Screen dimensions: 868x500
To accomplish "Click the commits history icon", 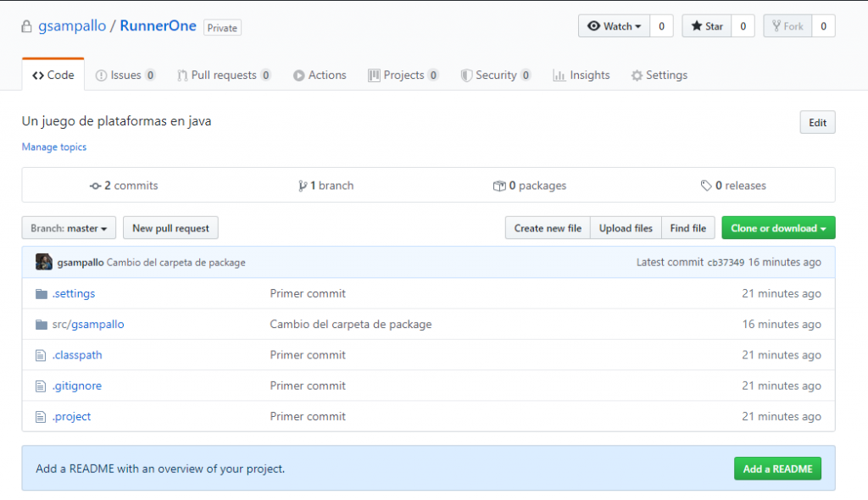I will [x=95, y=186].
